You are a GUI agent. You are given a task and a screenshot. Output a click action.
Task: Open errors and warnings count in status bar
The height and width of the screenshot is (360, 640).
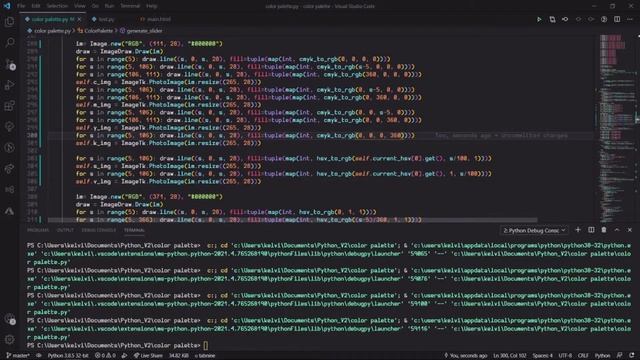point(105,356)
